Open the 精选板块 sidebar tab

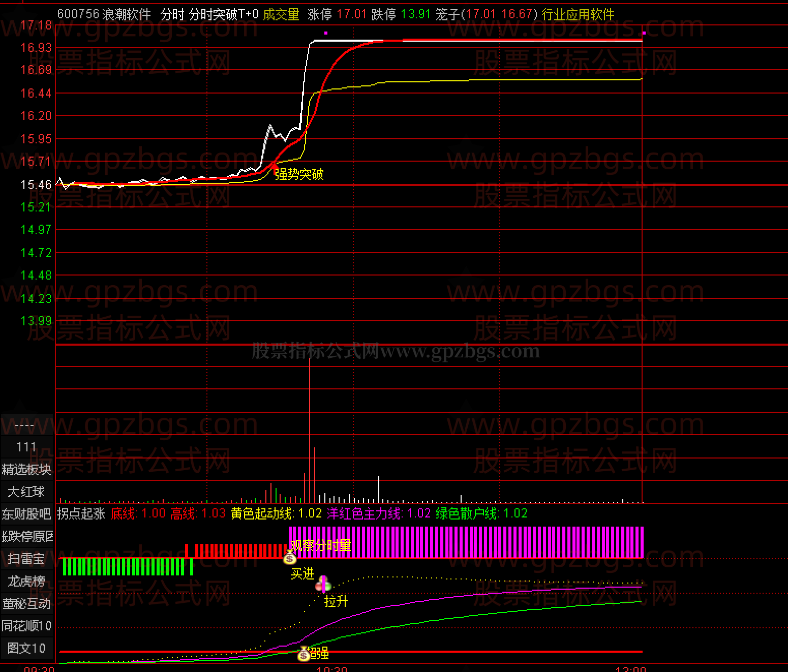26,469
